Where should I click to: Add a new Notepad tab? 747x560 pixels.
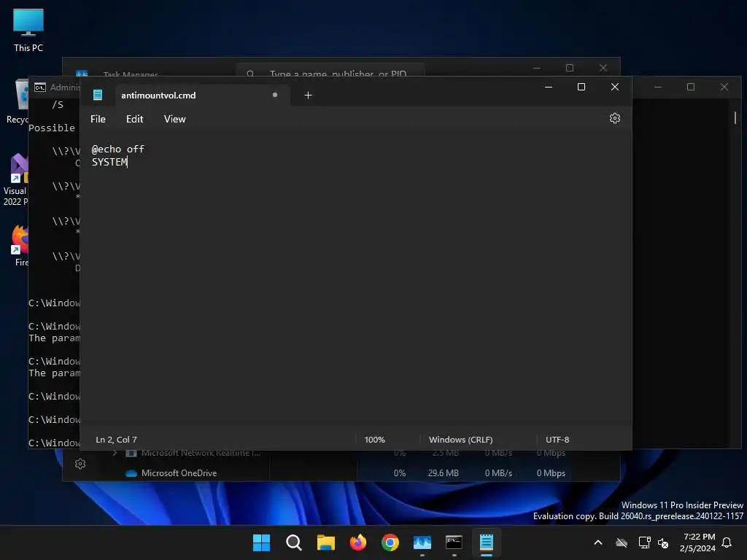pos(309,96)
